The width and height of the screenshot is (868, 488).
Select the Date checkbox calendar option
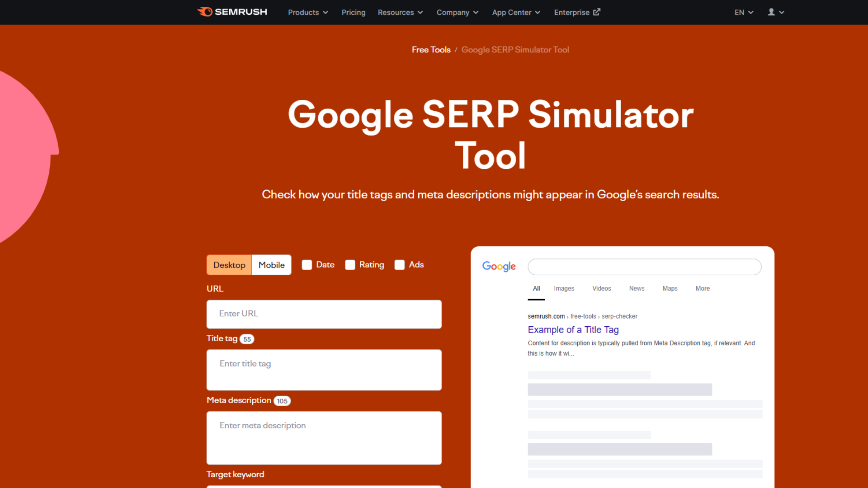tap(307, 265)
